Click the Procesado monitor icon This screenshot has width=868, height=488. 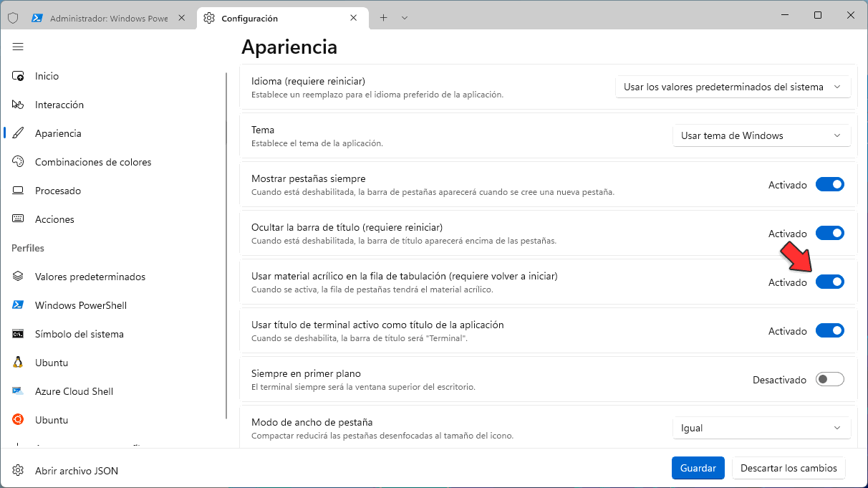point(19,191)
